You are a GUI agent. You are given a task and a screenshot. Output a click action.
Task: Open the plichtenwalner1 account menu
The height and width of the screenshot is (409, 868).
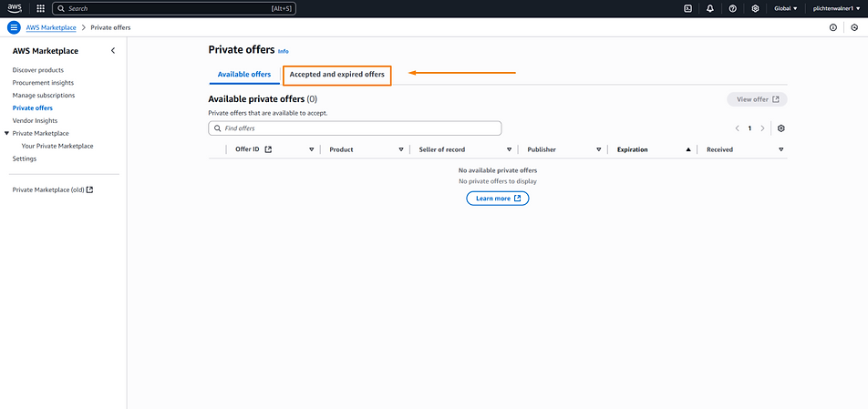[836, 9]
